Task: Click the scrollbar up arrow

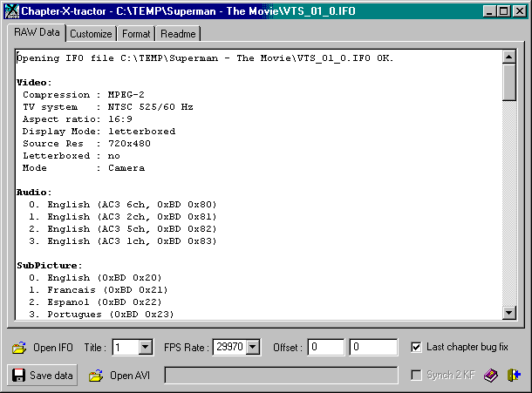Action: 509,57
